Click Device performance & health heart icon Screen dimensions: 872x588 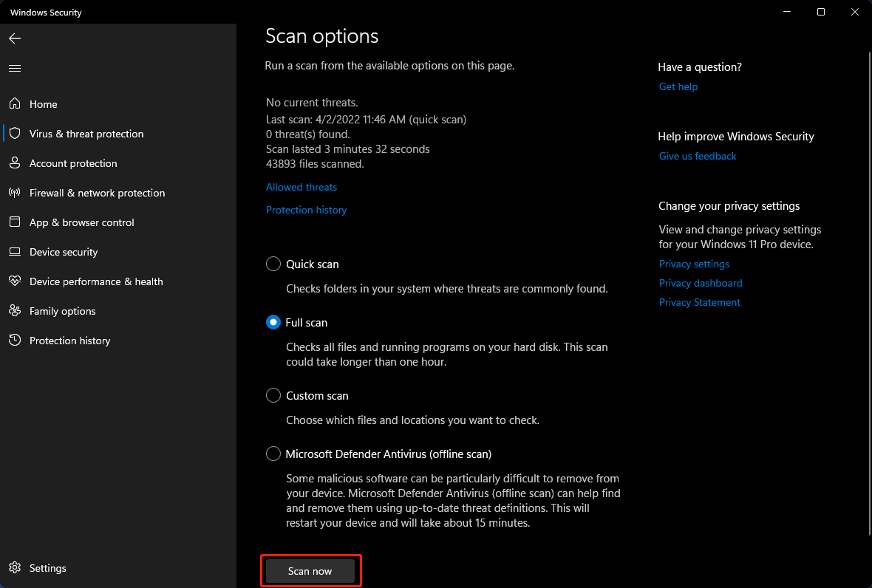pos(16,281)
